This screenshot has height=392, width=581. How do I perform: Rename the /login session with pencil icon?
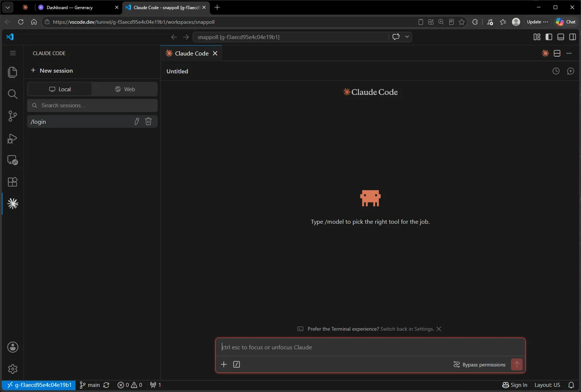coord(136,122)
